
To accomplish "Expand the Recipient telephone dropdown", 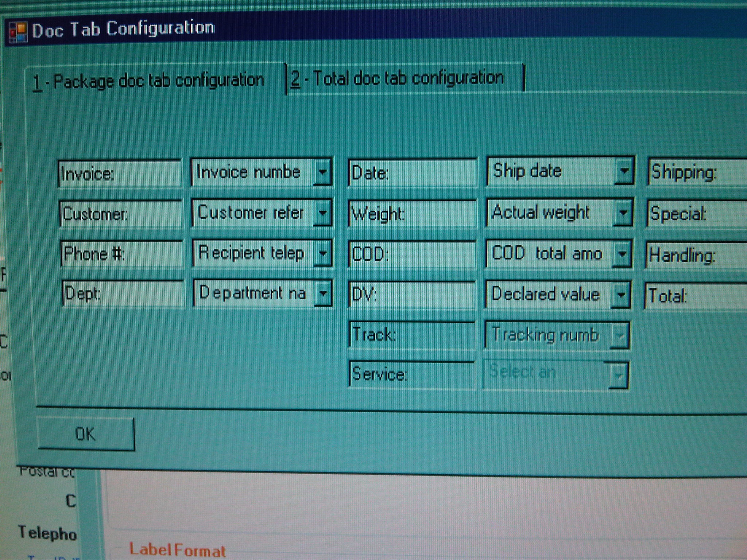I will [x=323, y=253].
